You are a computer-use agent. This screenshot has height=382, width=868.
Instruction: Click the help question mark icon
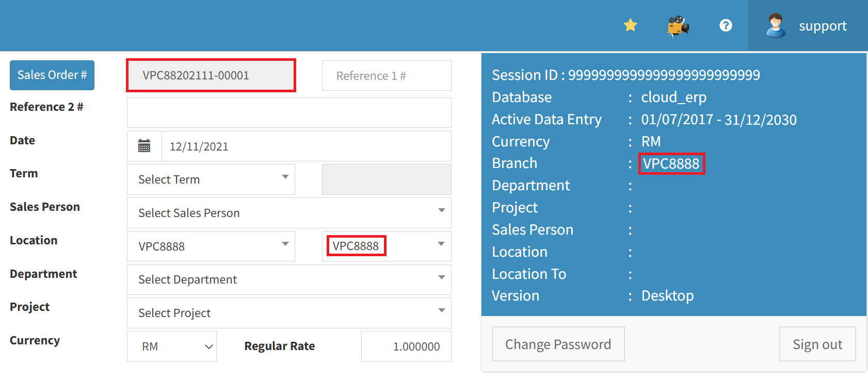pyautogui.click(x=726, y=25)
